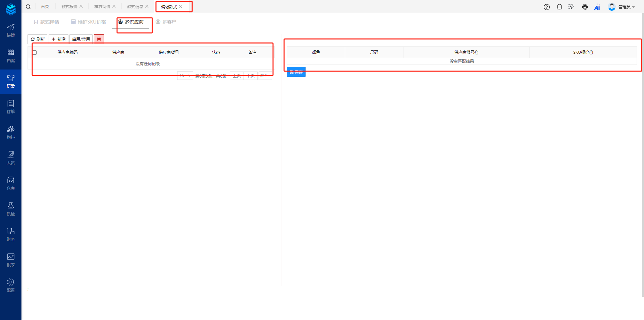Toggle the select-all checkbox in supplier table
Screen dimensions: 644x320
point(35,52)
